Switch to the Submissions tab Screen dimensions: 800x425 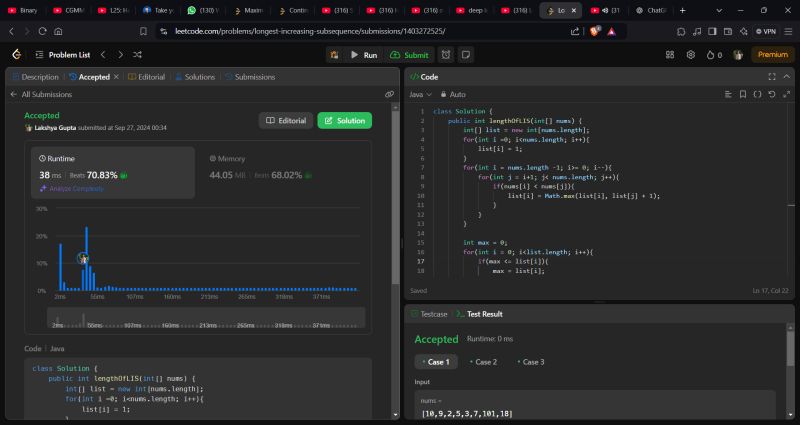[x=250, y=77]
